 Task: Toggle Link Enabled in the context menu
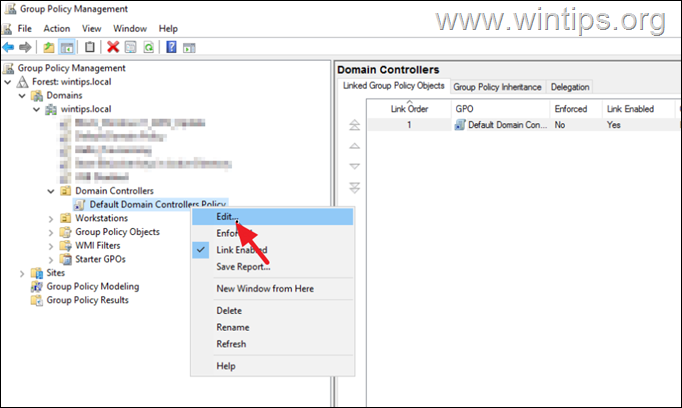coord(241,250)
